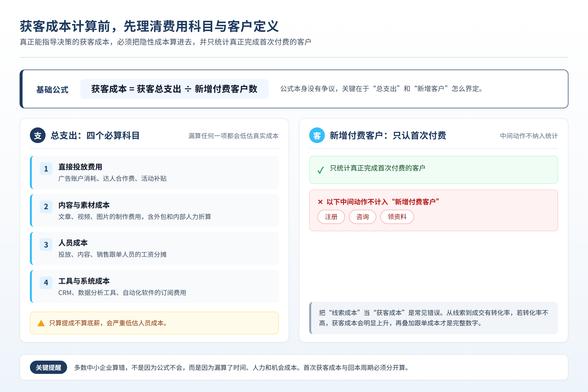588x392 pixels.
Task: Click the item title 直接投放费用
Action: (80, 167)
